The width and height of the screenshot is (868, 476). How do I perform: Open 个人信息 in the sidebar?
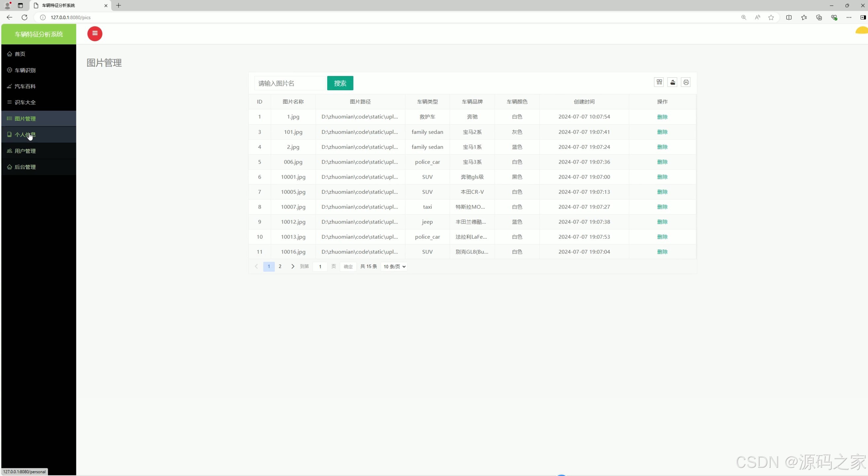pyautogui.click(x=25, y=135)
